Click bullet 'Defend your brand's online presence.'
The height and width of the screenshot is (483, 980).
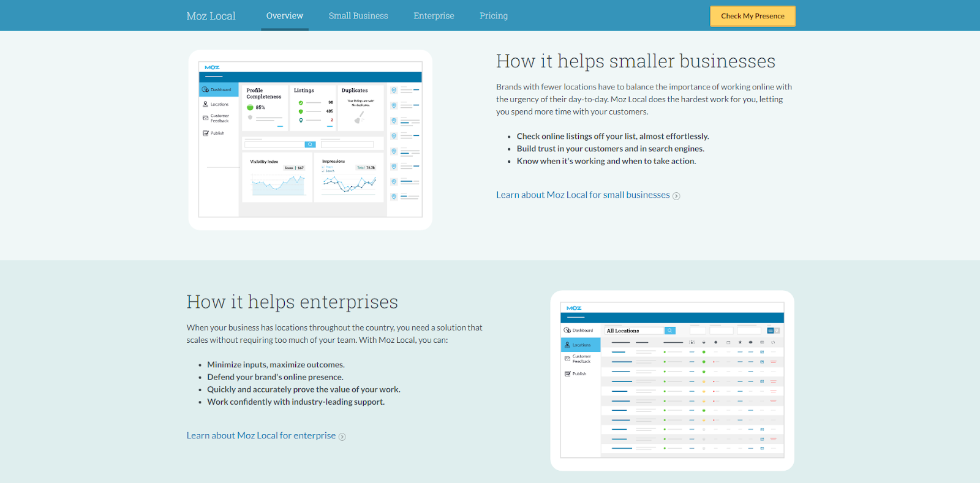[x=275, y=377]
